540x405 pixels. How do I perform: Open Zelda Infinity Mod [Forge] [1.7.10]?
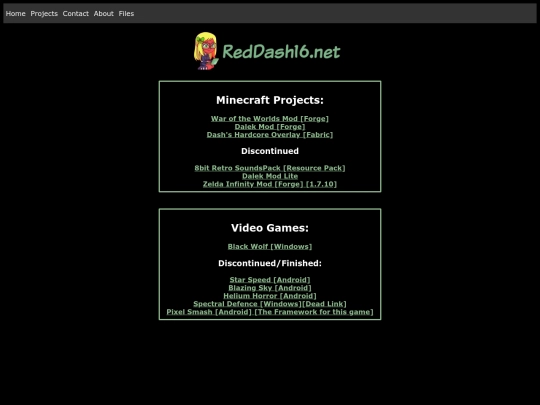click(x=270, y=184)
